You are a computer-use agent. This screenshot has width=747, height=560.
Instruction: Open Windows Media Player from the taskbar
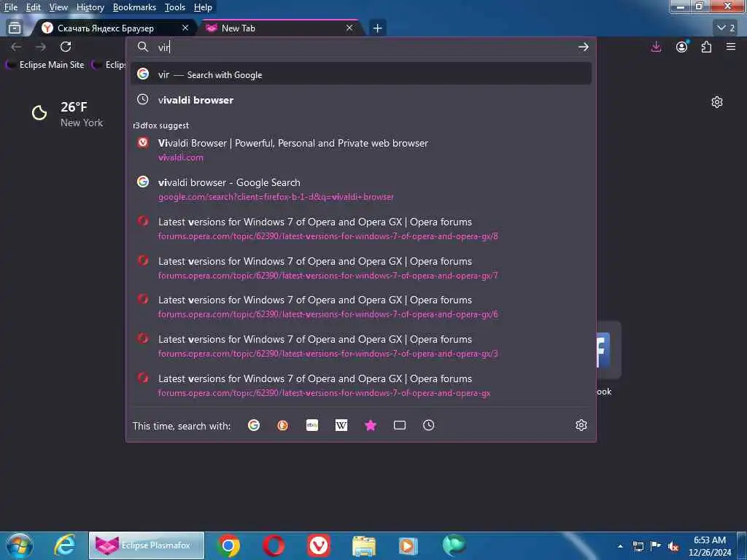pyautogui.click(x=409, y=545)
